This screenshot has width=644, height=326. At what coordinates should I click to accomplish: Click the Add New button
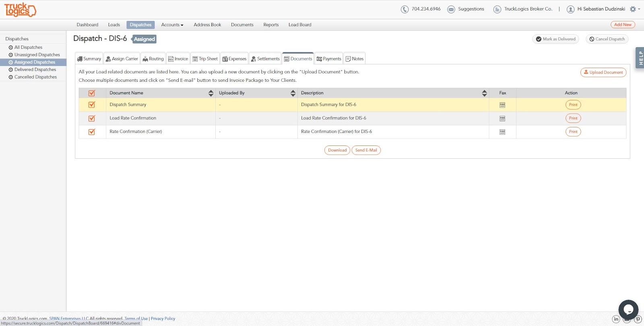pos(623,25)
